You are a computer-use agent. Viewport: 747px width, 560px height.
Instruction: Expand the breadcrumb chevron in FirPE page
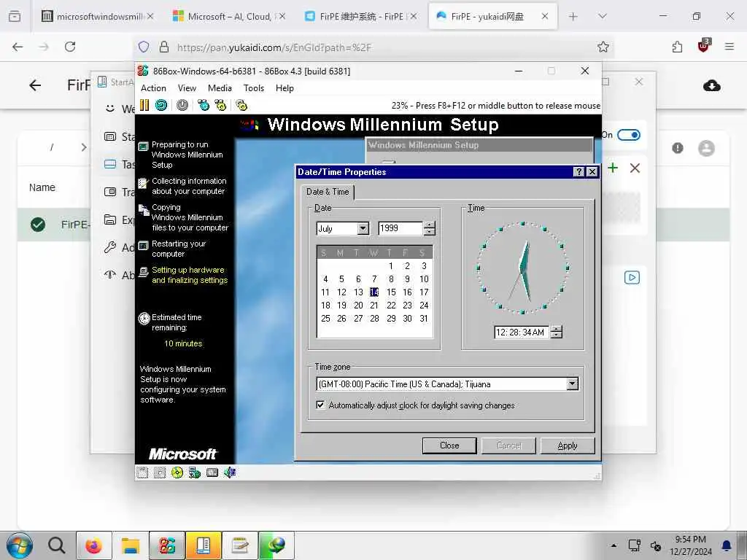pos(84,147)
